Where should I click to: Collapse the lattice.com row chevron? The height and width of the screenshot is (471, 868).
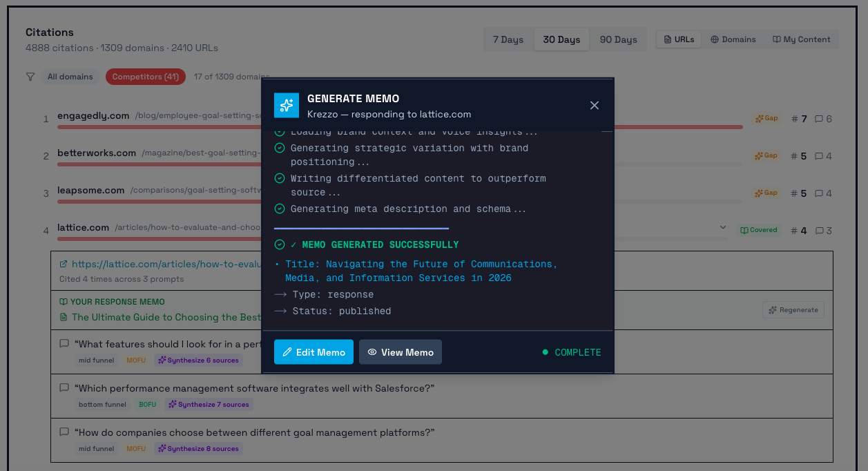[x=722, y=227]
